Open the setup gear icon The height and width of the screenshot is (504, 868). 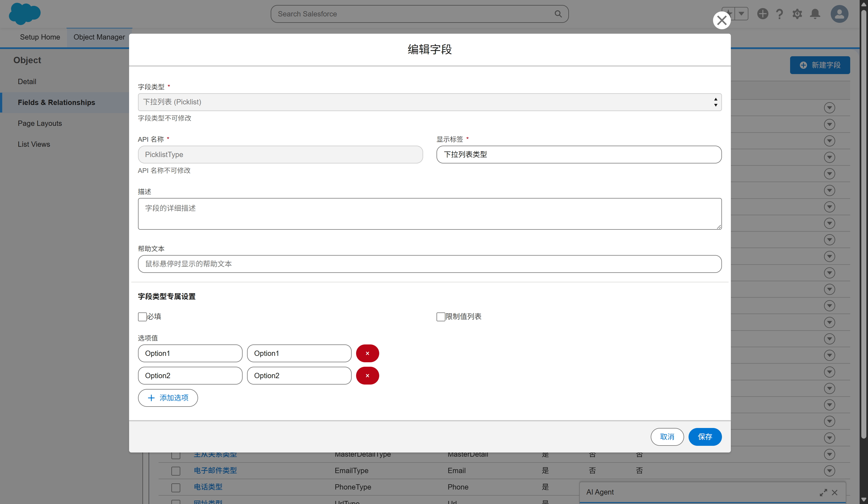(x=797, y=14)
